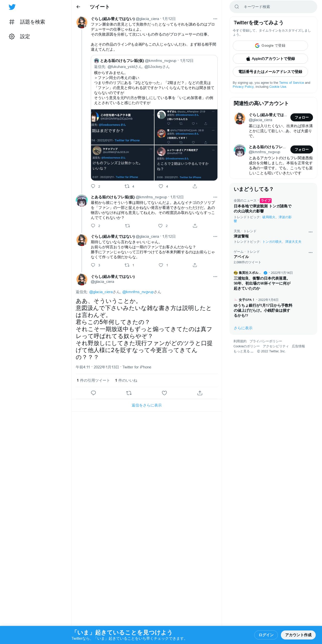Open 津波警報 trend topic

[241, 236]
